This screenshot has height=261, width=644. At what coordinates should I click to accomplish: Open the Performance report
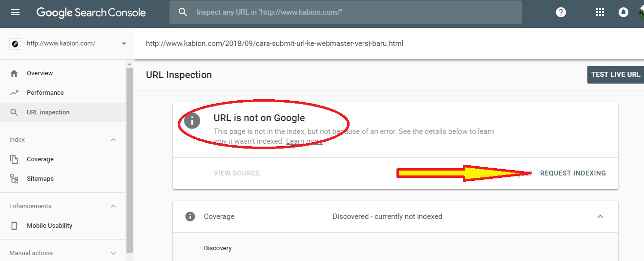click(45, 93)
